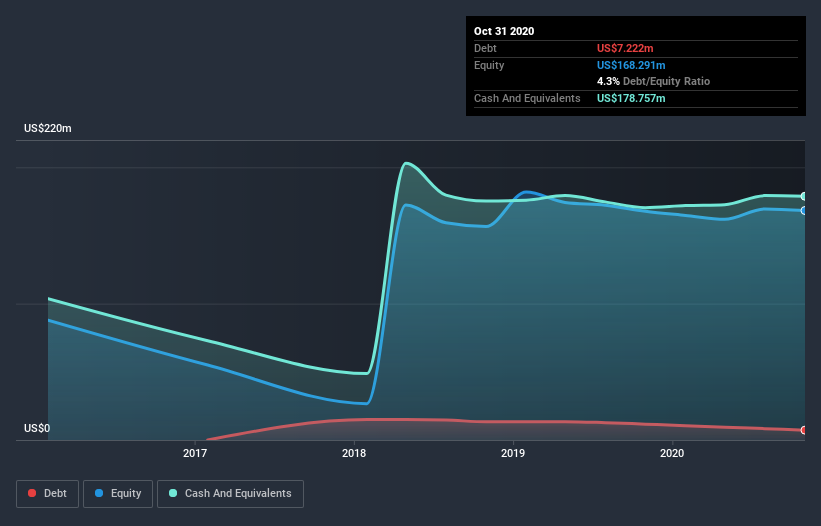Click the US$0 y-axis label
The width and height of the screenshot is (821, 526).
(x=37, y=428)
